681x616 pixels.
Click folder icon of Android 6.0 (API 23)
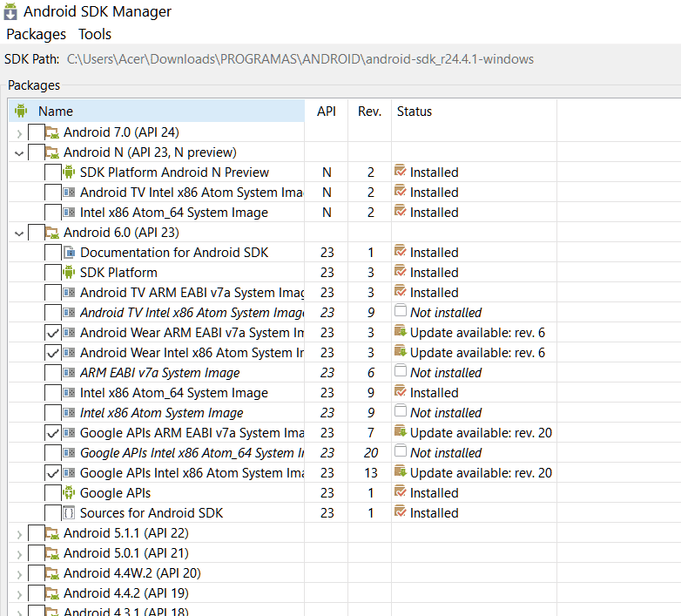[52, 233]
